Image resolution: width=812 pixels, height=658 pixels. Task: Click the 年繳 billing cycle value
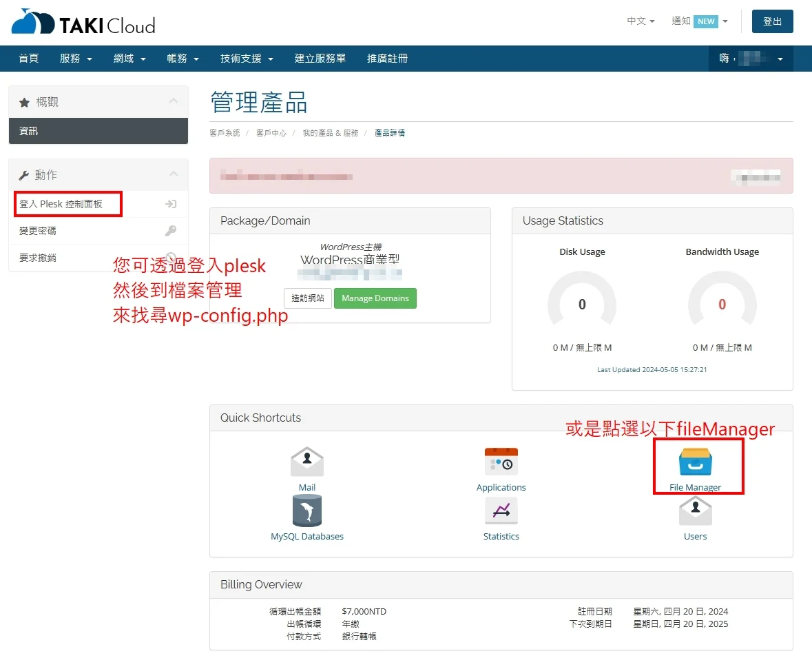tap(351, 624)
